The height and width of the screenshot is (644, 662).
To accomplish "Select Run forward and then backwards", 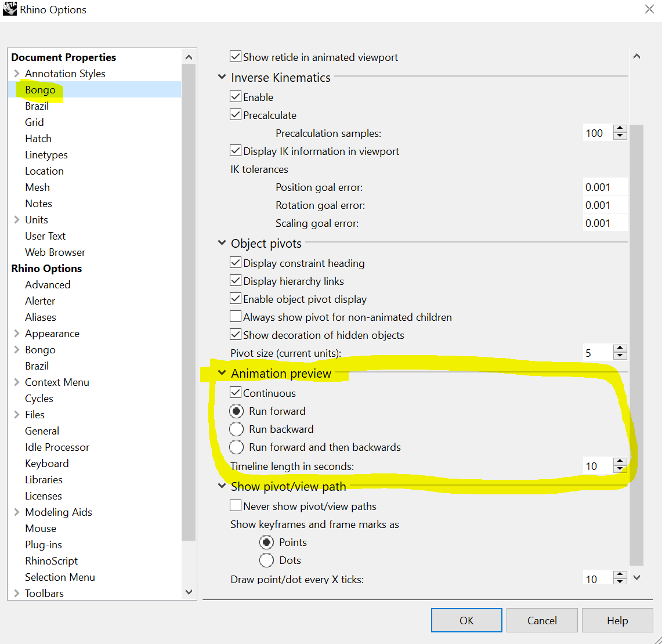I will [x=237, y=447].
